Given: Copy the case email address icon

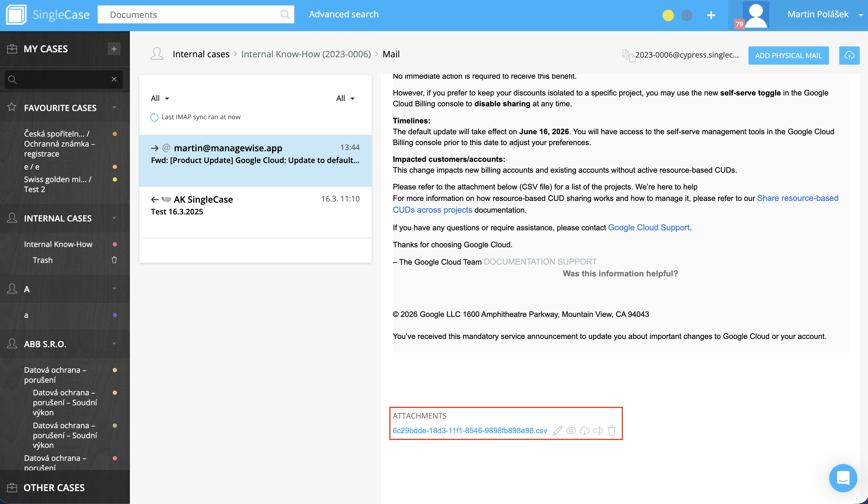Looking at the screenshot, I should click(x=628, y=55).
